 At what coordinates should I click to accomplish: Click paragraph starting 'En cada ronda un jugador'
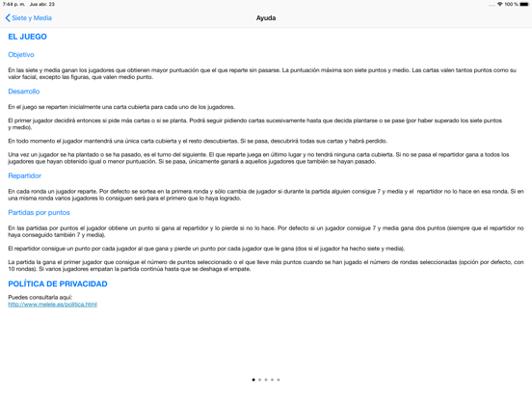pos(266,195)
